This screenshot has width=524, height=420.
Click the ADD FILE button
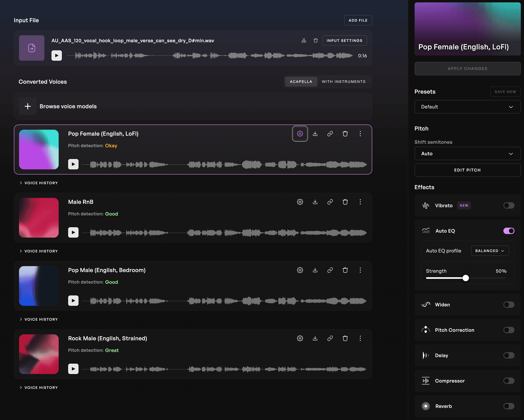(358, 20)
